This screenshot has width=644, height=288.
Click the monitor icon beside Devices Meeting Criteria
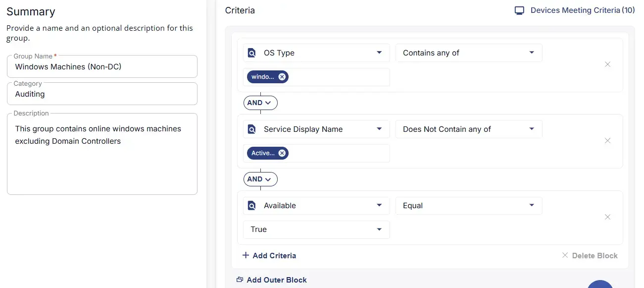pyautogui.click(x=519, y=10)
